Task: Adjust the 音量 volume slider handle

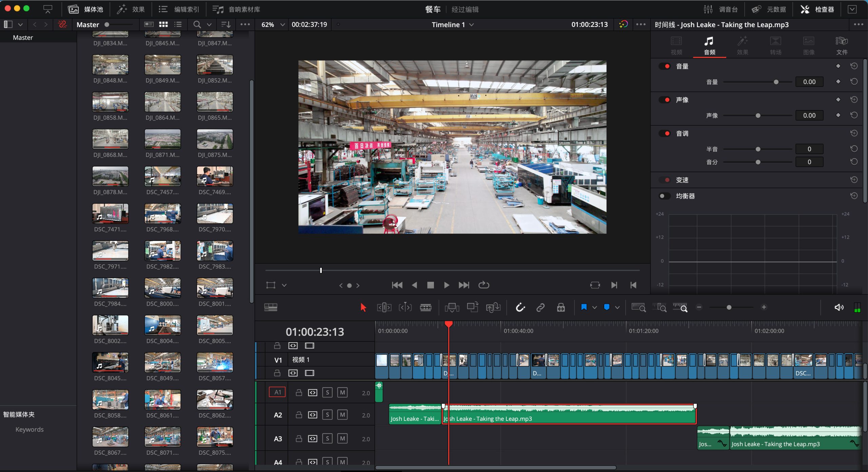Action: point(776,82)
